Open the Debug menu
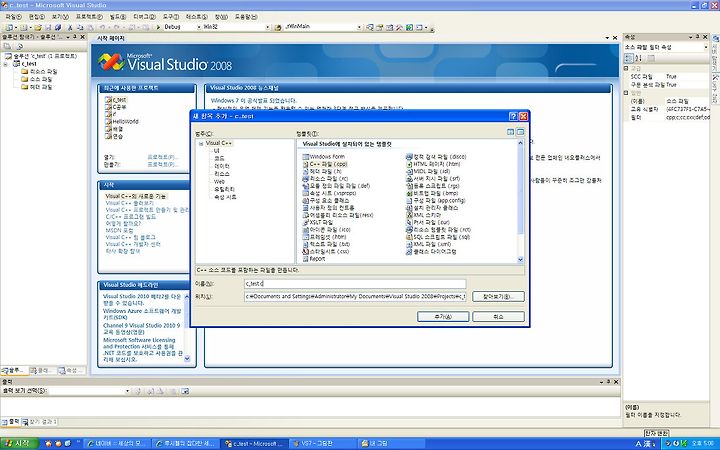Screen dimensions: 720x450 click(x=144, y=17)
